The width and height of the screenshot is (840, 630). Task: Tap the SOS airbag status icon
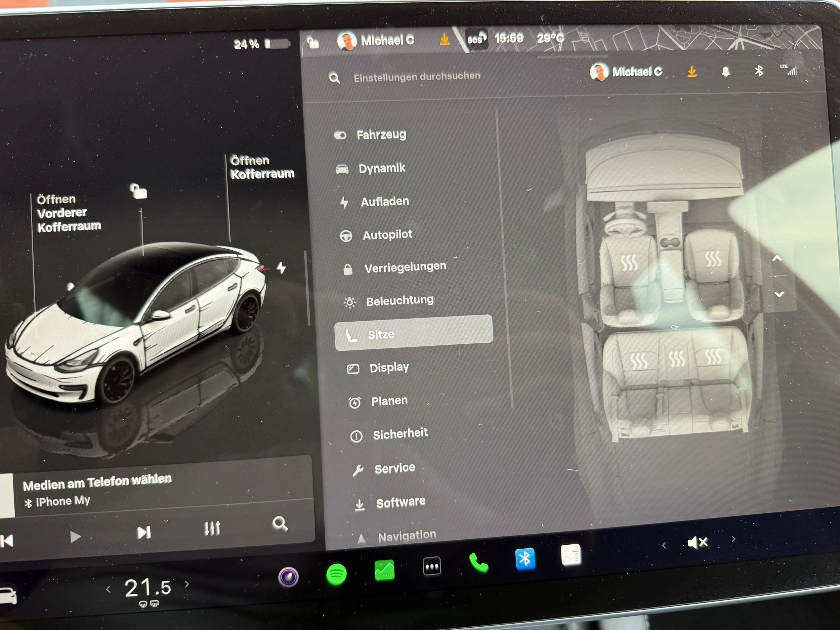point(476,39)
